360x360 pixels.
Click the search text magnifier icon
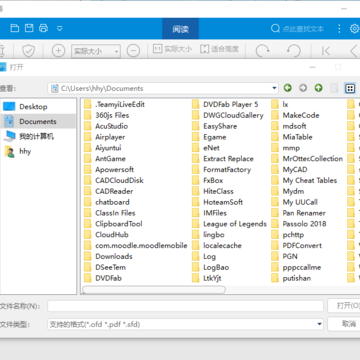(275, 29)
